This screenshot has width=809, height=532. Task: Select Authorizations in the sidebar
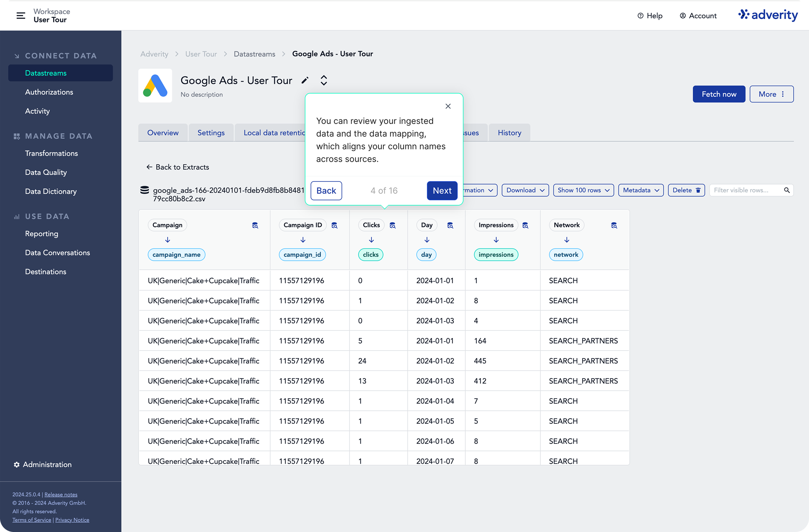click(x=49, y=92)
